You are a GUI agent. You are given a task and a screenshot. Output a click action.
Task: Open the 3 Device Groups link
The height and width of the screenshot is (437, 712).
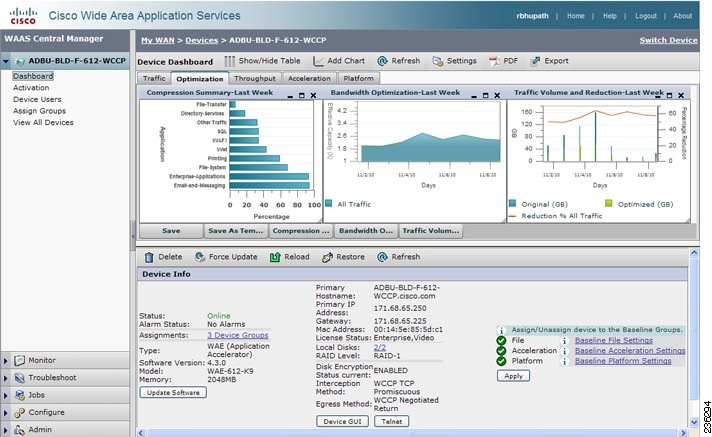click(x=237, y=335)
